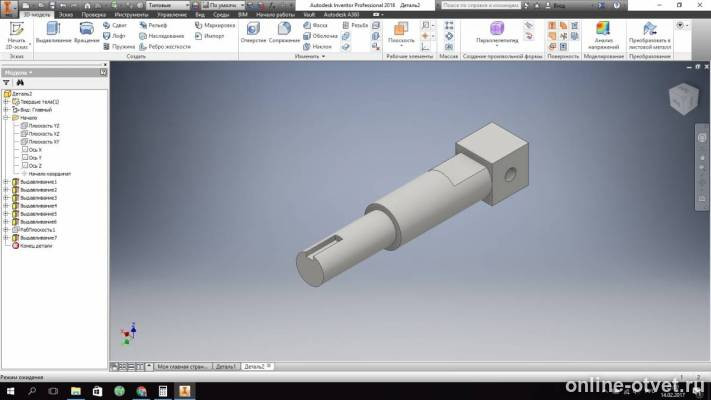711x400 pixels.
Task: Select Плоскость YZ in the browser tree
Action: 40,126
